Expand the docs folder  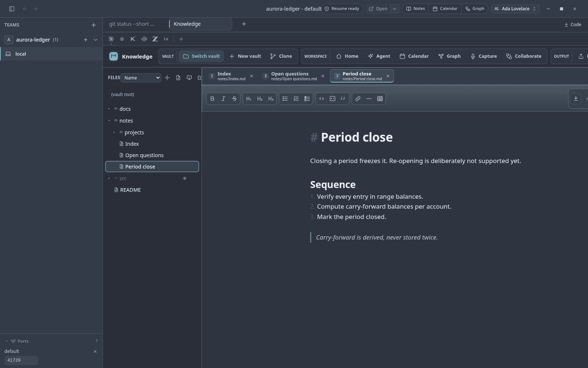pos(125,109)
